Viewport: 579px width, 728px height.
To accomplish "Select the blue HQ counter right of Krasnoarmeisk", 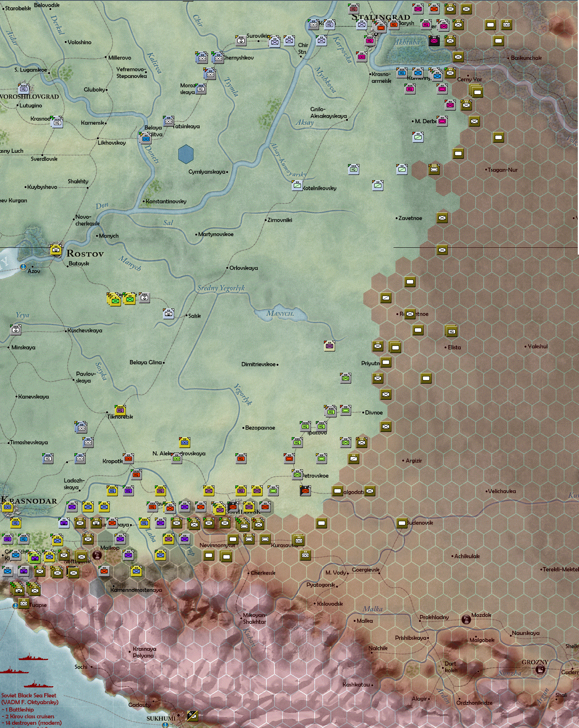I will pos(402,72).
